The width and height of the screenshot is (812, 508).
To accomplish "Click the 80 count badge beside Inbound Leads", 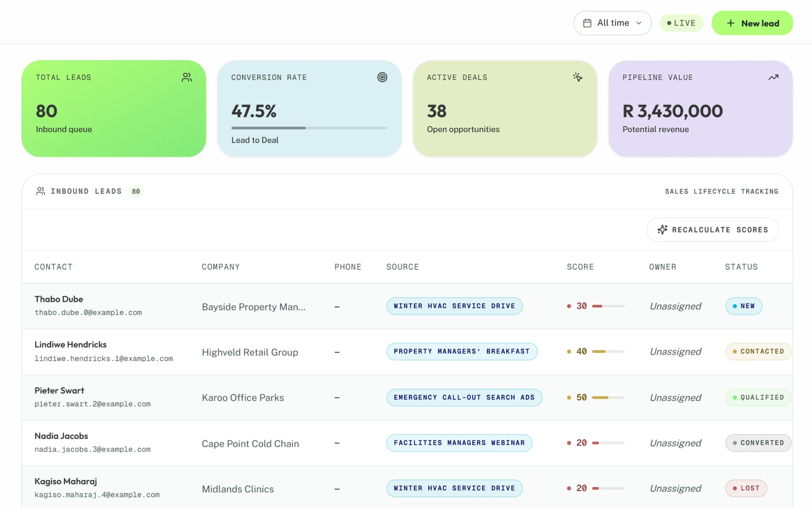I will (x=136, y=191).
